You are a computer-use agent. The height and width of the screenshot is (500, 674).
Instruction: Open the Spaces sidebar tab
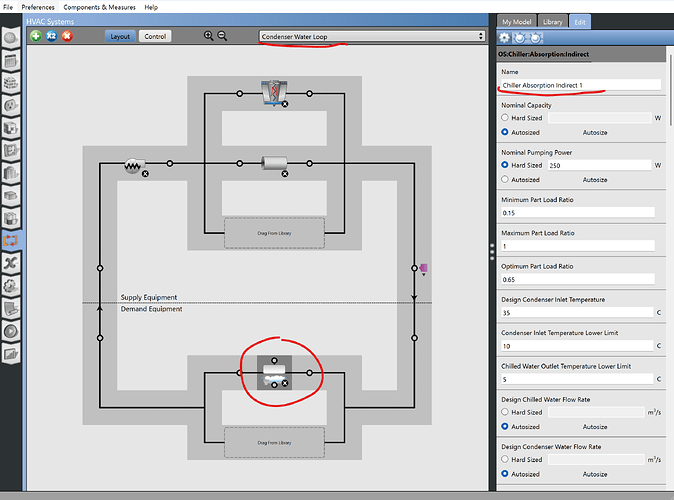pyautogui.click(x=11, y=196)
